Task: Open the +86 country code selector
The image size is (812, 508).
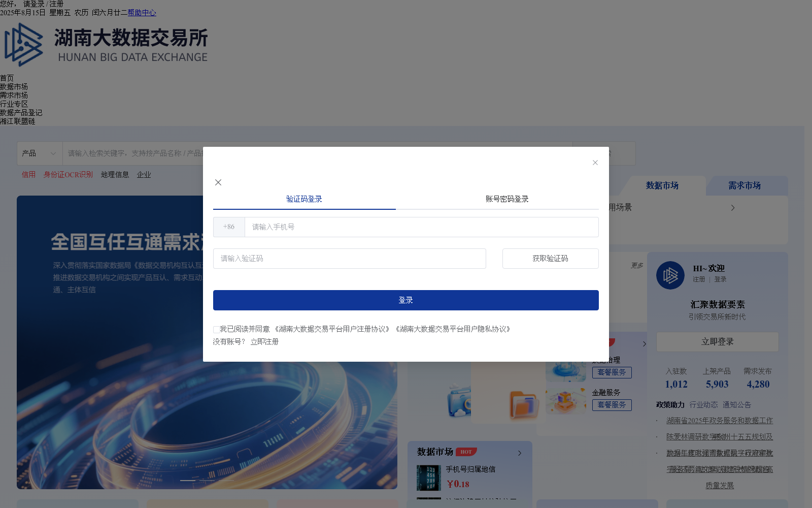Action: point(229,227)
